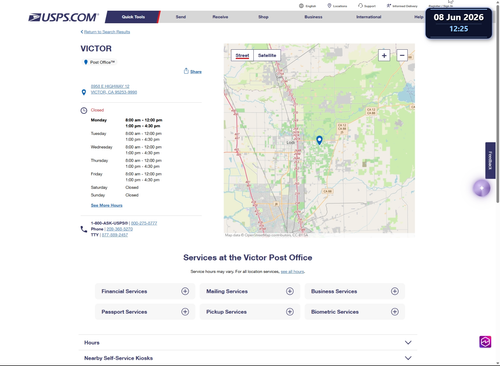Open the Send menu
This screenshot has width=500, height=366.
pos(181,17)
